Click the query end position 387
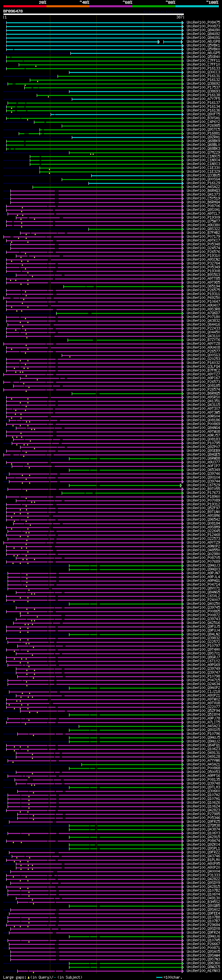Viewport: 222px width, 980px height. coord(179,17)
